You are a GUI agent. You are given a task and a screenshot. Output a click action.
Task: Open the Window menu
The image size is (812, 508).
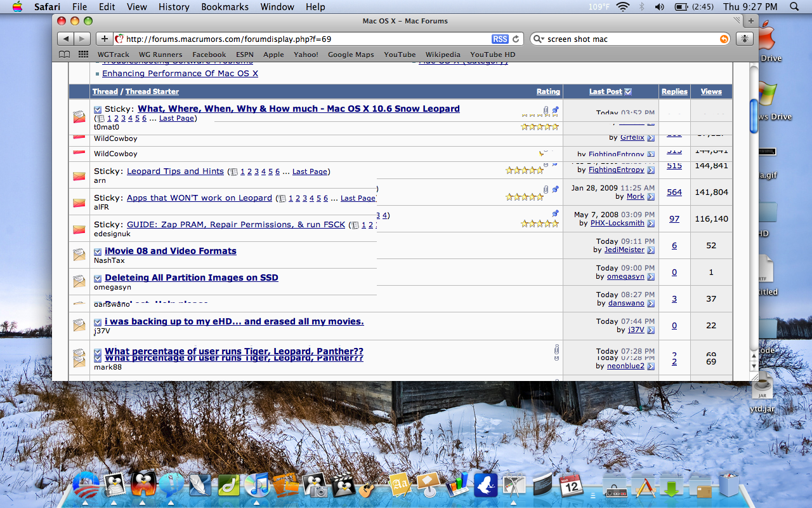277,6
